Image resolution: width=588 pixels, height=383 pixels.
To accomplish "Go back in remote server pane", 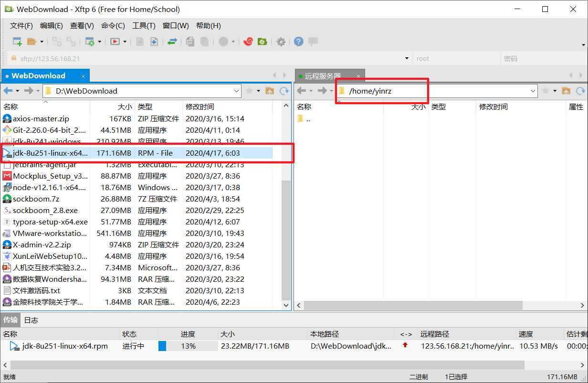I will point(301,91).
